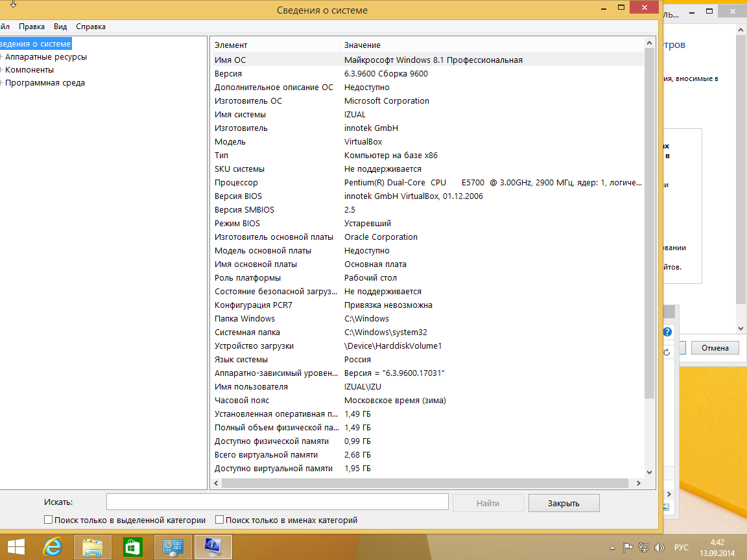Select the Версия BIOS row

tap(427, 196)
